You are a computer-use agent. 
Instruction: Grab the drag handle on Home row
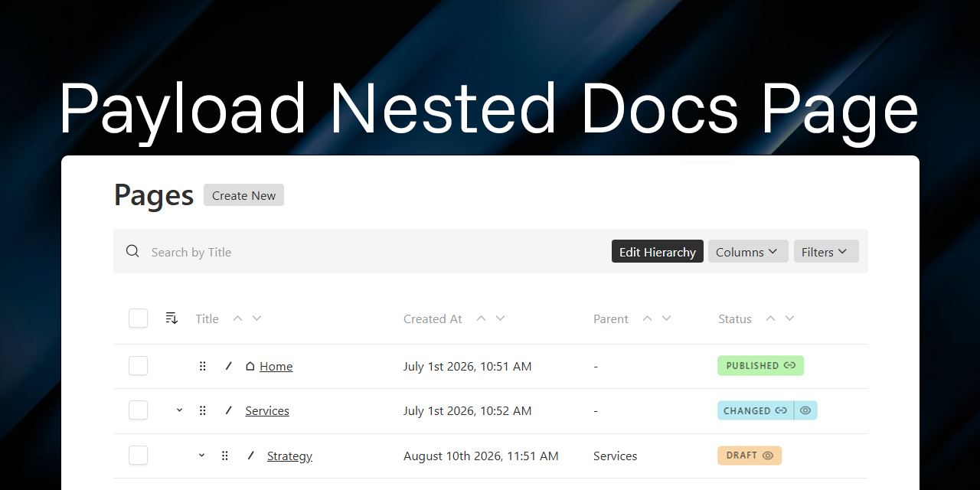203,366
